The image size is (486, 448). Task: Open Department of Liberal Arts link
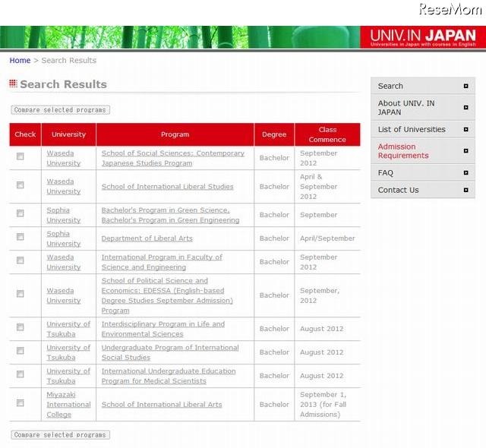click(147, 238)
